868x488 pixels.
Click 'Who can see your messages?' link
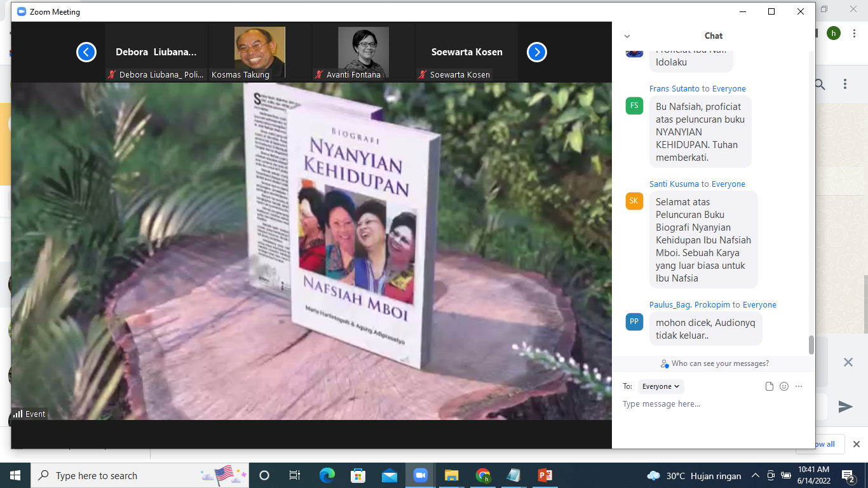[719, 363]
